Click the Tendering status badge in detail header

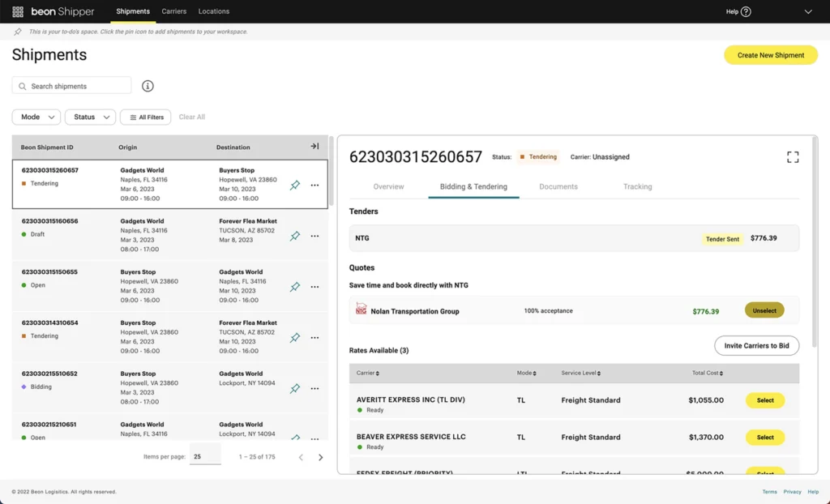pos(538,156)
